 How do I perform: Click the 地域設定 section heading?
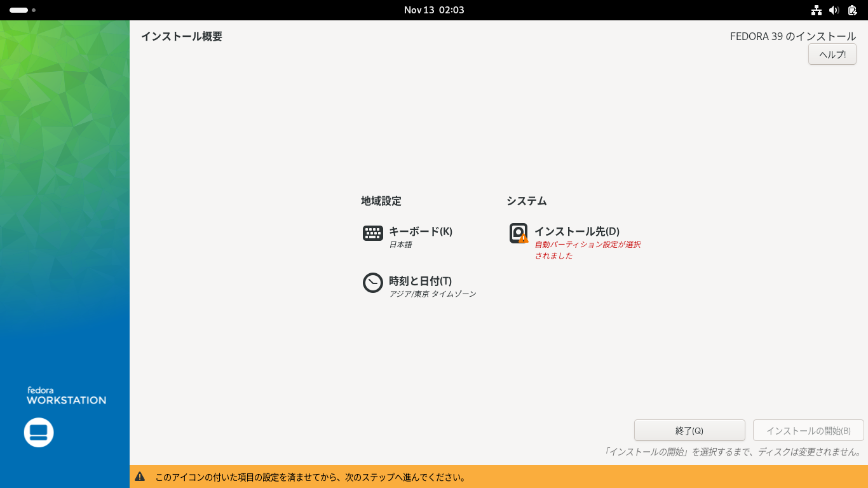(x=381, y=201)
